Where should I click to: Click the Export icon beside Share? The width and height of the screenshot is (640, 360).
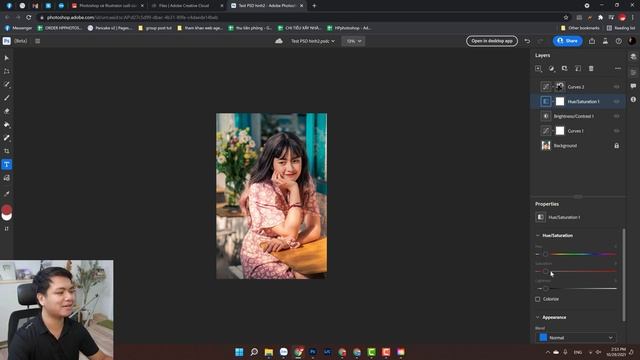[592, 41]
